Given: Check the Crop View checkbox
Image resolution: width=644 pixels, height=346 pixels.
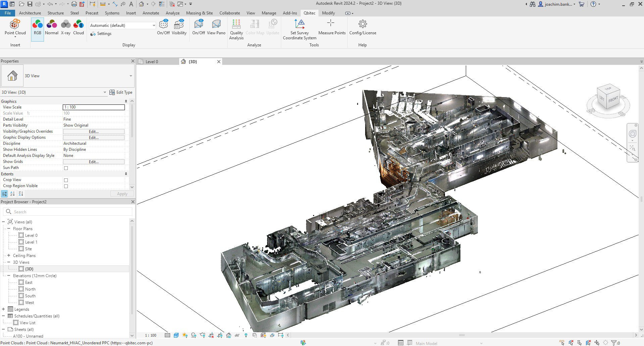Looking at the screenshot, I should (66, 180).
